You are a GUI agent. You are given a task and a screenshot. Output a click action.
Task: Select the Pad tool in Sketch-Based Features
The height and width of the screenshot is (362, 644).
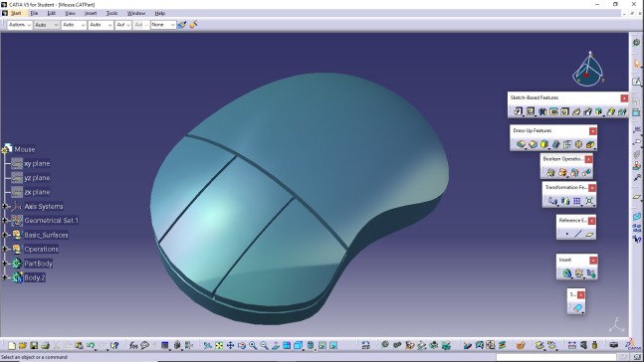519,111
